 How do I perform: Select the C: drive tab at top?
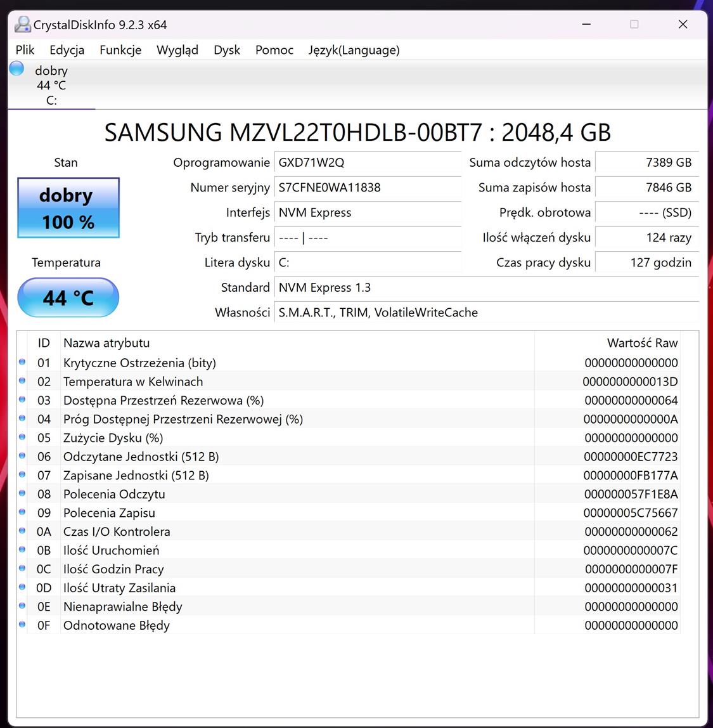(x=51, y=86)
